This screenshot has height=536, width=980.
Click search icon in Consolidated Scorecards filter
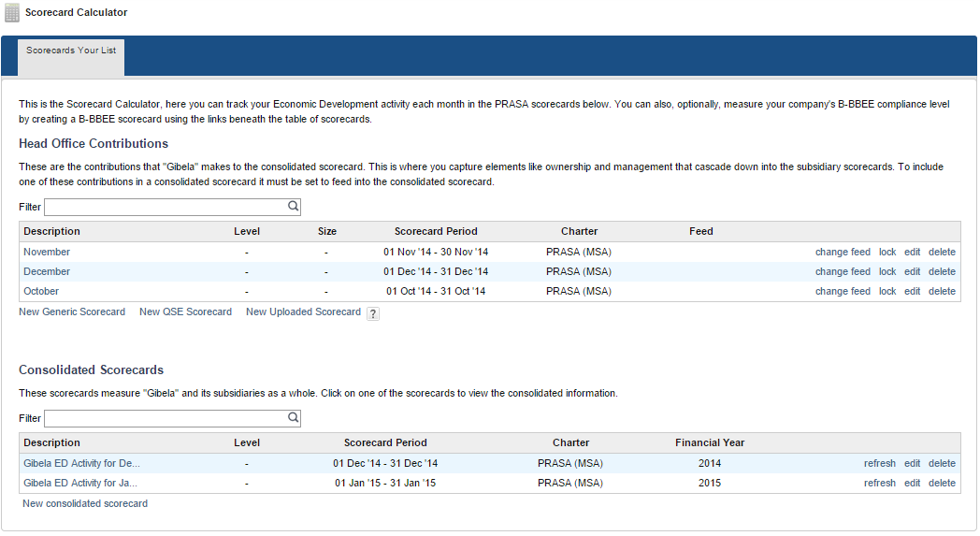tap(293, 417)
